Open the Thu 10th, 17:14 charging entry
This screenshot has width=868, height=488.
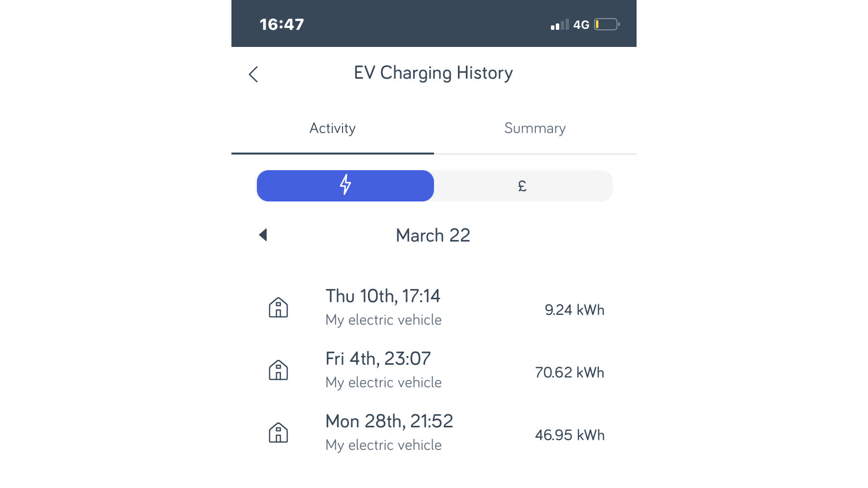click(x=434, y=308)
